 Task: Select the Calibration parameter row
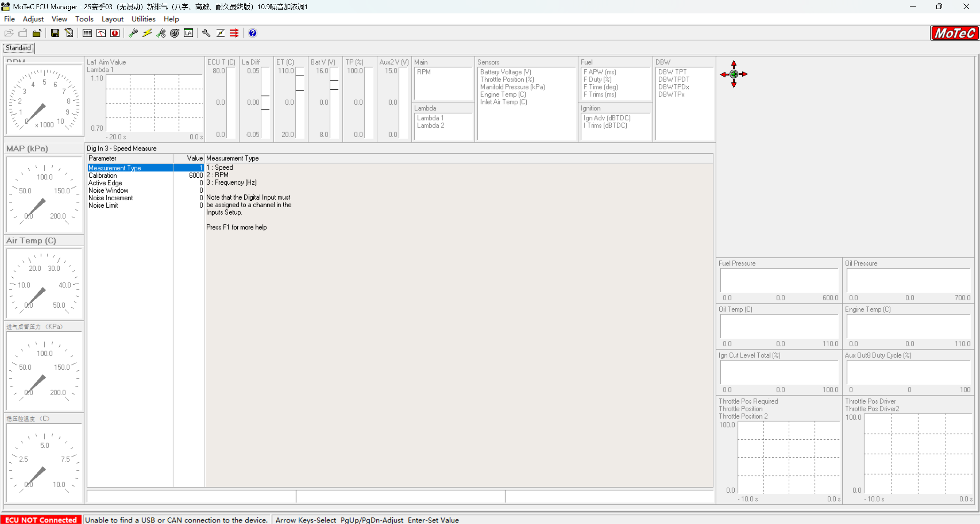point(130,175)
